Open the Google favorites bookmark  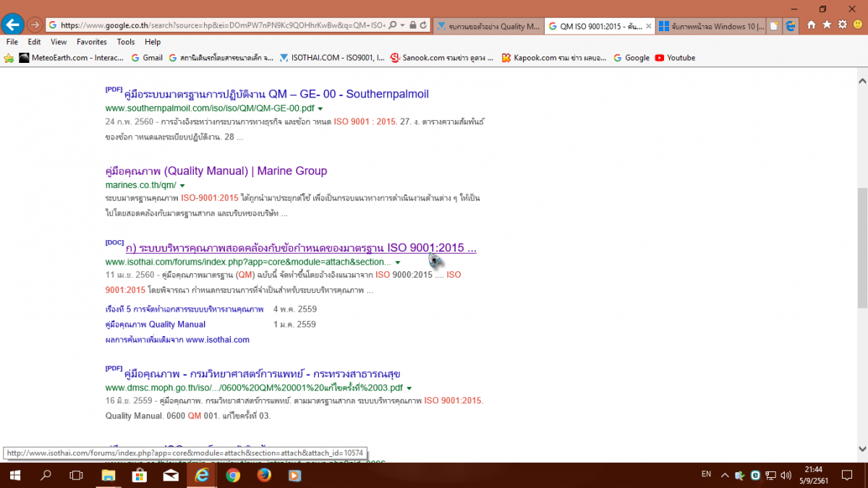(x=631, y=58)
